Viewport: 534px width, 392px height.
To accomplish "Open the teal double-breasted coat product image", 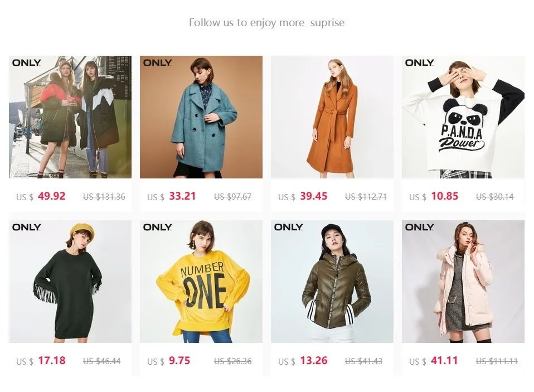I will [x=201, y=117].
